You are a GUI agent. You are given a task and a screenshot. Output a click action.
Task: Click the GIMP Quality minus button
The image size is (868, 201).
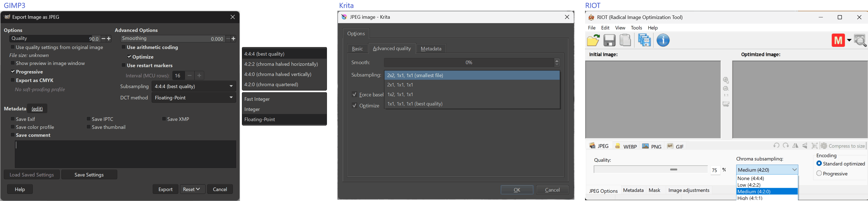pos(103,39)
